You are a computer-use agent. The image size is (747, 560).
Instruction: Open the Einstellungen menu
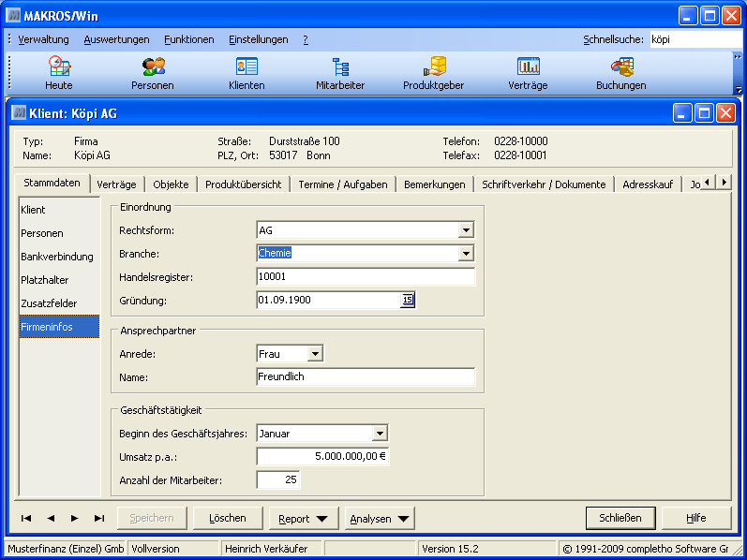coord(258,39)
